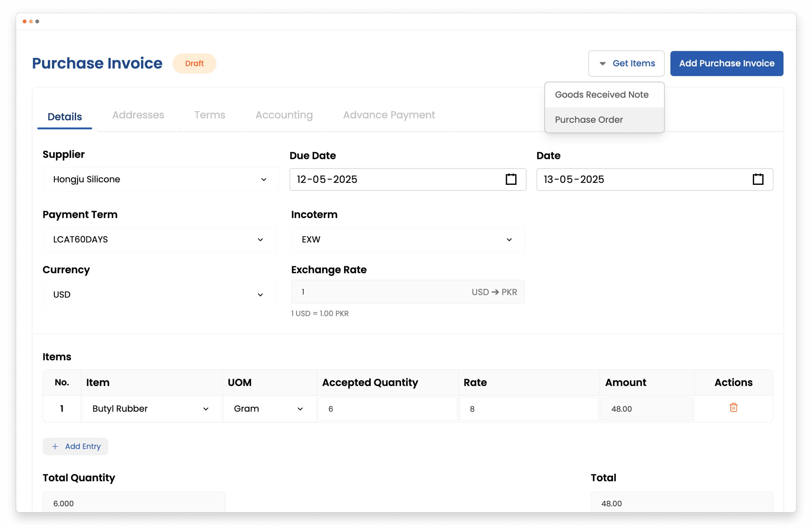
Task: Open the Payment Term dropdown showing LCAT60DAYS
Action: 260,239
